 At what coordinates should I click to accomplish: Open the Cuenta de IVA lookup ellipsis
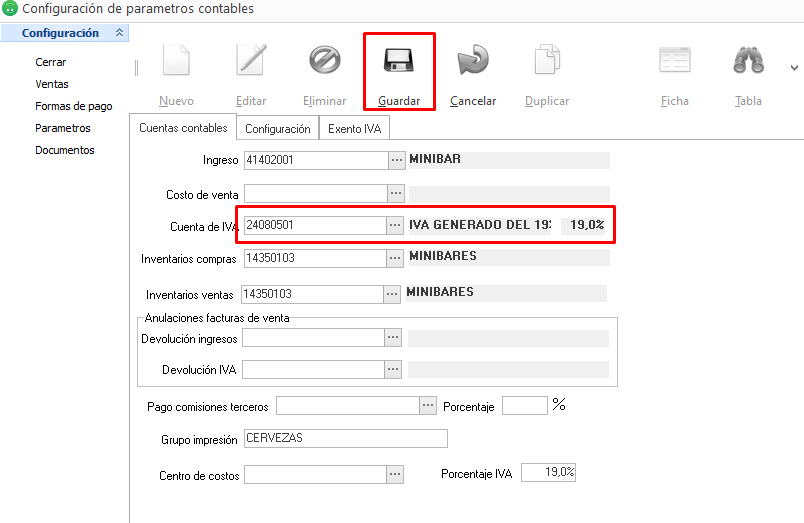(x=396, y=226)
